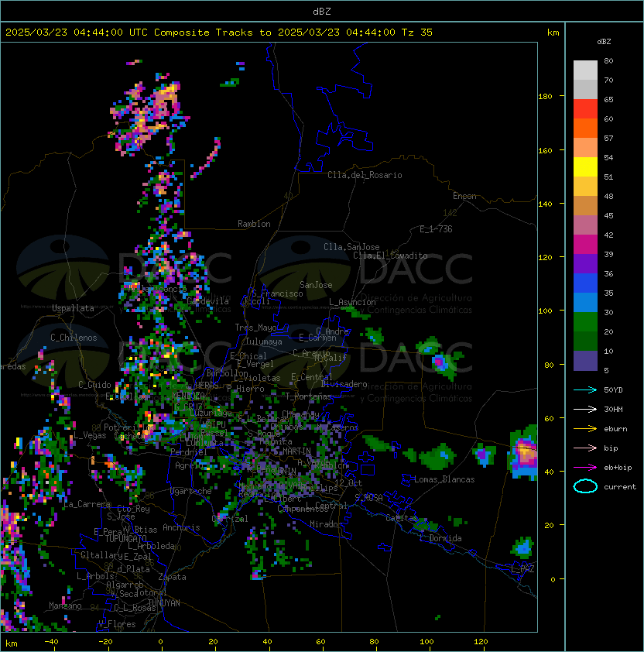The image size is (644, 652).
Task: Click the Capdevila place label
Action: [207, 301]
